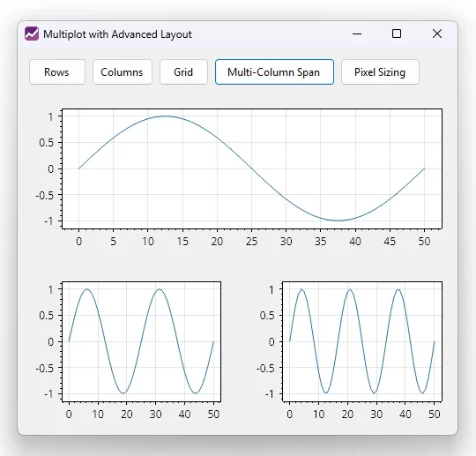Image resolution: width=476 pixels, height=456 pixels.
Task: Activate the Multi-Column Span layout
Action: 274,72
